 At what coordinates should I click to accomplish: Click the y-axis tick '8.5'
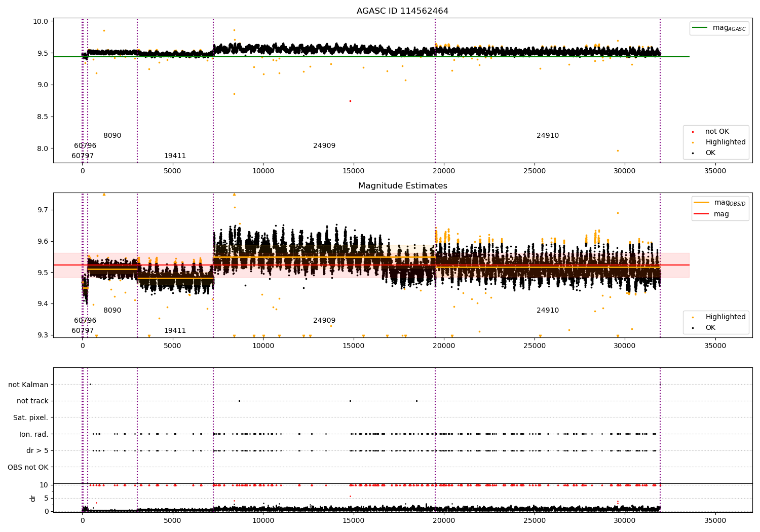pos(43,117)
